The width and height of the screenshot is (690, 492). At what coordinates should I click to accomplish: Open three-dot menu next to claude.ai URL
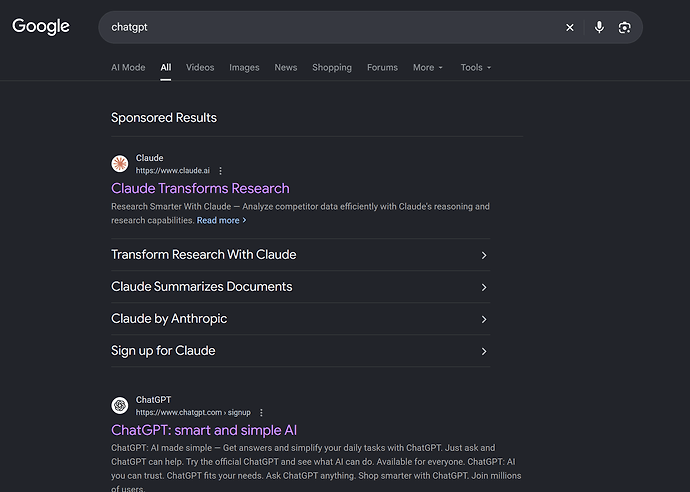point(220,170)
